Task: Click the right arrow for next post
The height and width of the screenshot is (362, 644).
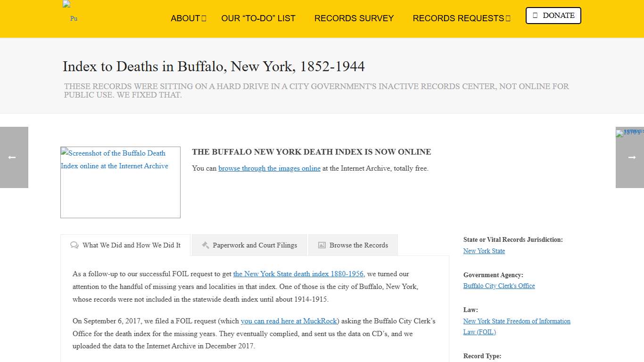Action: tap(630, 157)
